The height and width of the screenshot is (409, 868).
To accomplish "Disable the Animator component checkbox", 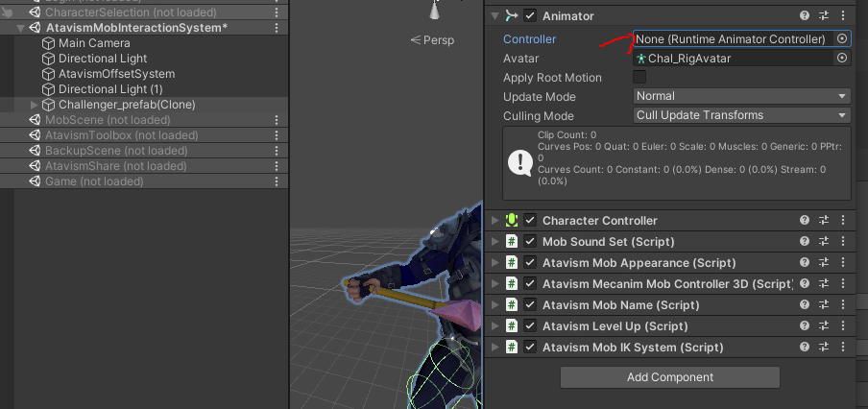I will [x=530, y=16].
